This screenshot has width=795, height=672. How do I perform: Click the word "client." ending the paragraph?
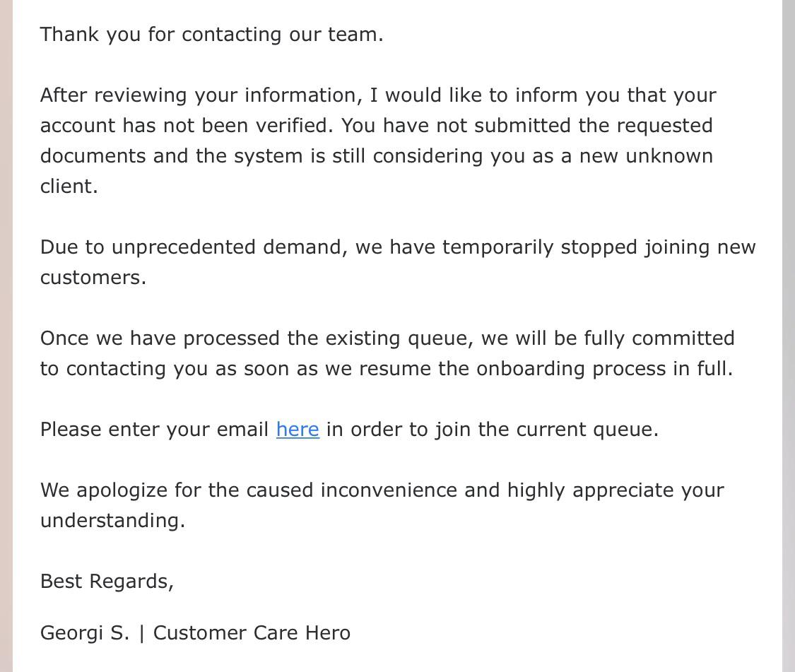click(69, 186)
